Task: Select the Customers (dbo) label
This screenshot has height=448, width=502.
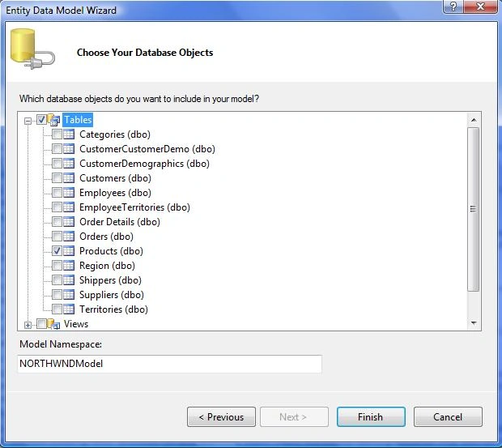Action: coord(115,178)
